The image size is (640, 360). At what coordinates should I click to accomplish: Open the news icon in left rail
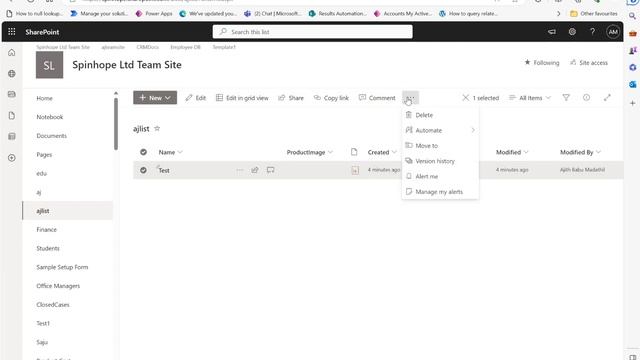click(x=12, y=94)
